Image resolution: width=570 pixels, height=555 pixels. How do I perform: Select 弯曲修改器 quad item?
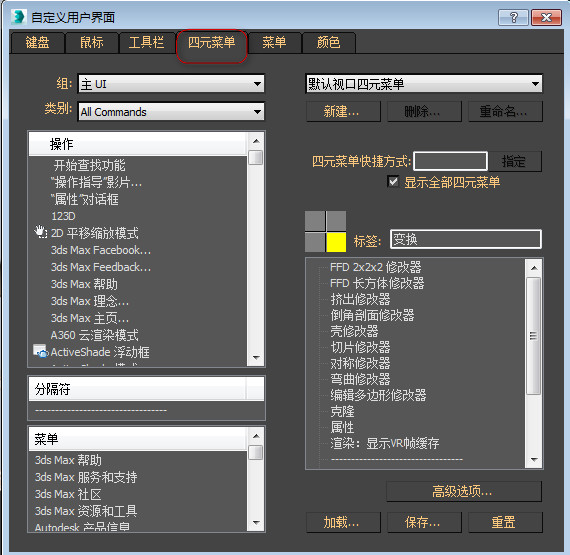pos(360,379)
